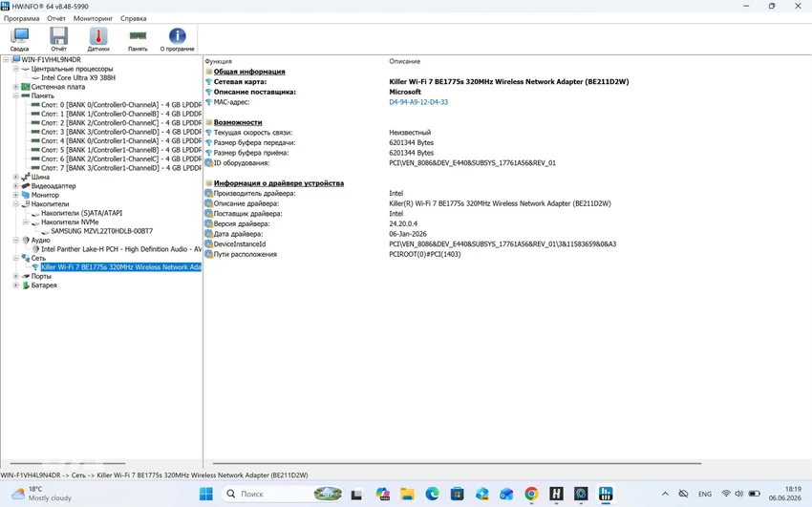Viewport: 812px width, 507px height.
Task: Open the Отчёт menu
Action: [56, 18]
